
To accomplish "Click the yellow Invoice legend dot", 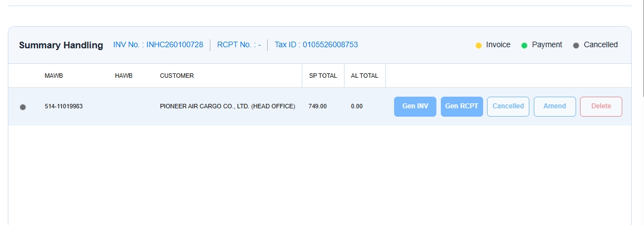I will pos(478,45).
